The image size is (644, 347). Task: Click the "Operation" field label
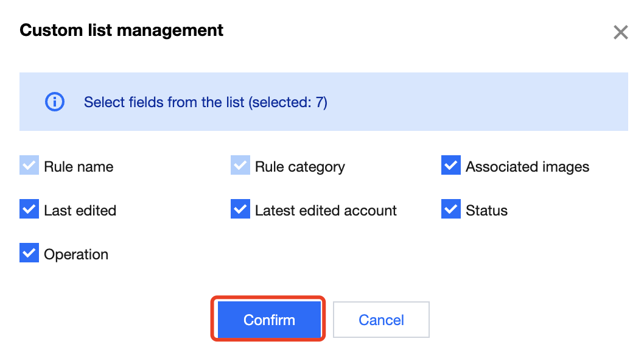(76, 254)
